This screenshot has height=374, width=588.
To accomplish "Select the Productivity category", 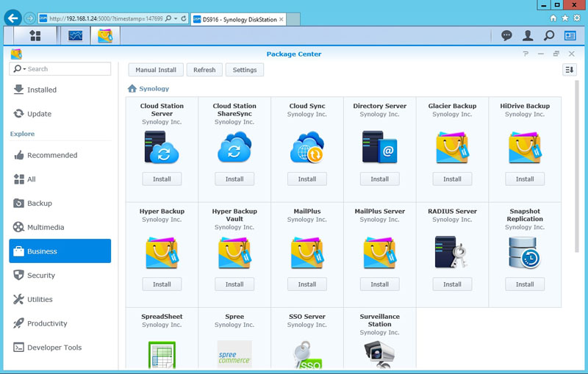I will (60, 323).
